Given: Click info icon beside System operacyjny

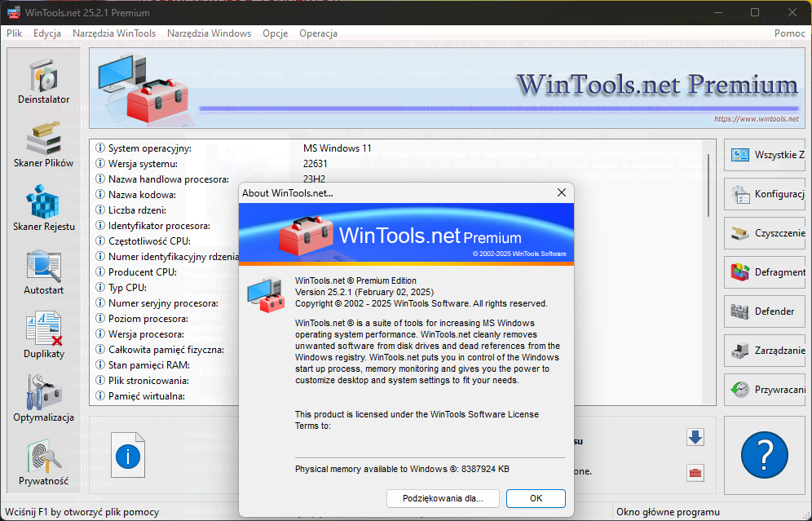Looking at the screenshot, I should [x=100, y=148].
